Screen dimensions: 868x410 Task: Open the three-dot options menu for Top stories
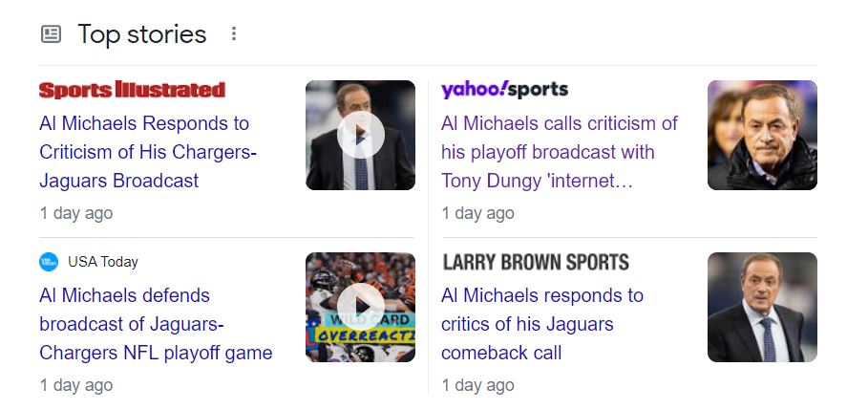point(234,34)
